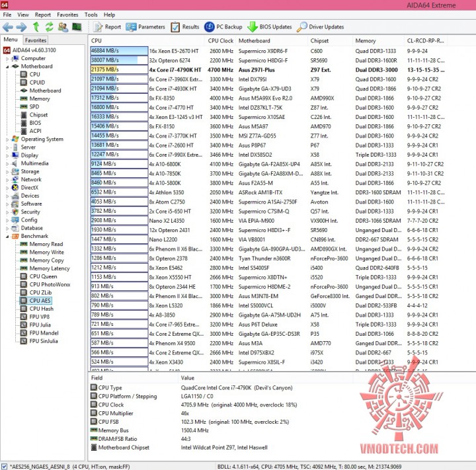The height and width of the screenshot is (470, 476).
Task: Open BIOS Updates
Action: (x=269, y=26)
